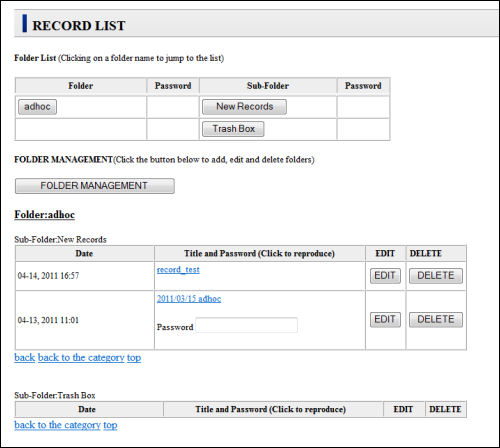Open the record_test link
The height and width of the screenshot is (448, 500).
pos(178,269)
